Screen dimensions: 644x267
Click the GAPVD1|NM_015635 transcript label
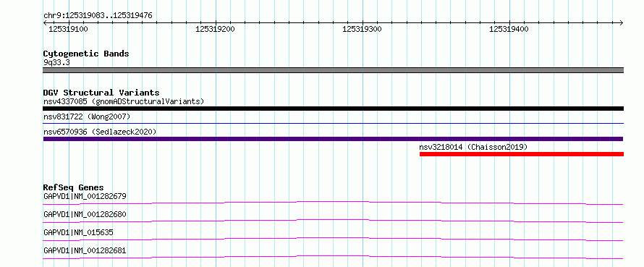coord(78,232)
